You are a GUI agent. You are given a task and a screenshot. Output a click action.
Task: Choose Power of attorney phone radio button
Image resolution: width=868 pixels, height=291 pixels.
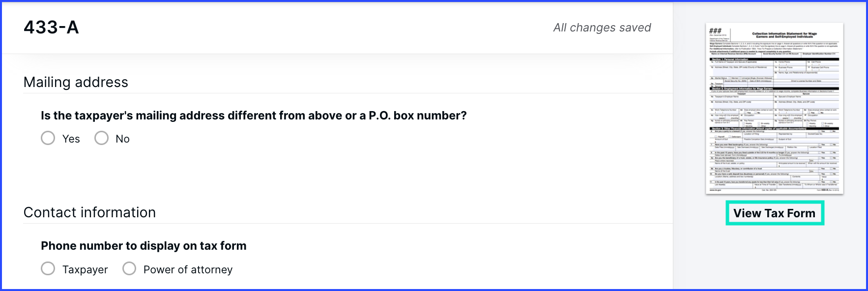129,268
